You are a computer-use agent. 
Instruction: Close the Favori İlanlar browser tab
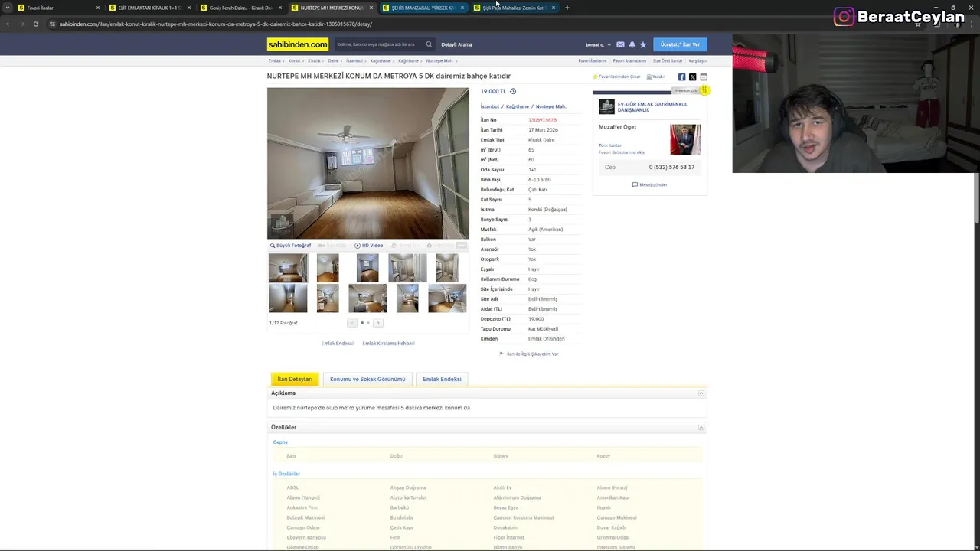pyautogui.click(x=97, y=8)
